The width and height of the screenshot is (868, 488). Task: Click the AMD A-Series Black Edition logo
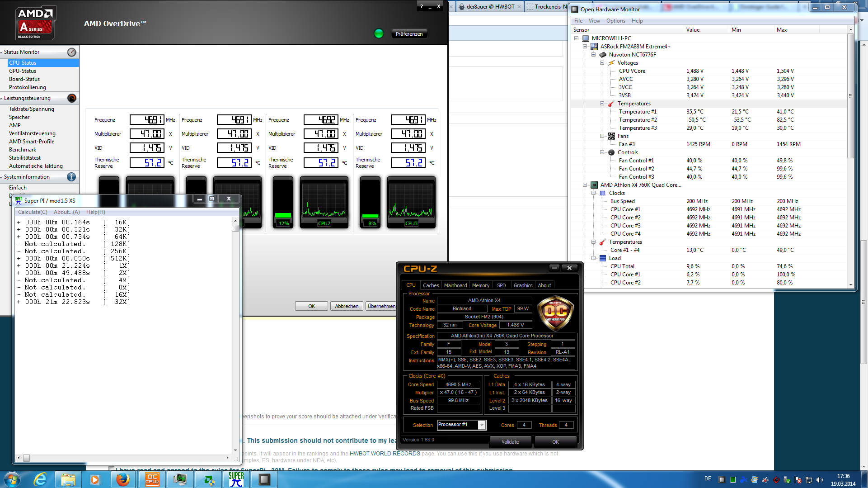[x=35, y=23]
